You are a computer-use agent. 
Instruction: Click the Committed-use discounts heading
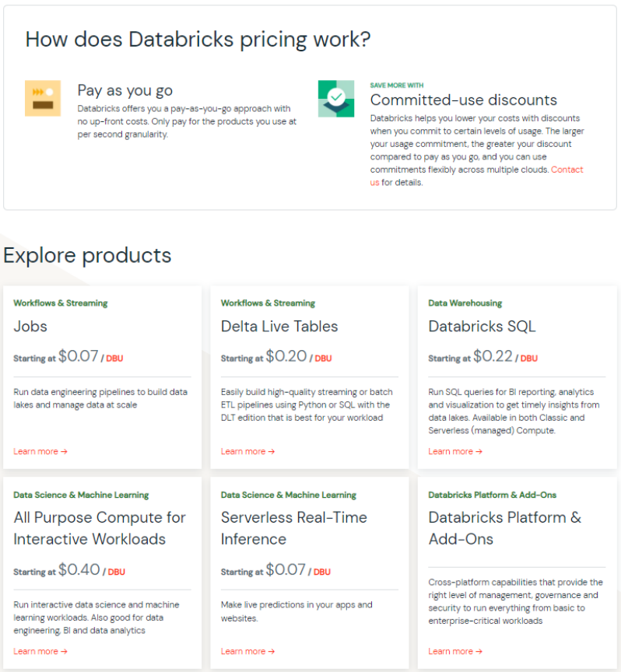coord(464,100)
